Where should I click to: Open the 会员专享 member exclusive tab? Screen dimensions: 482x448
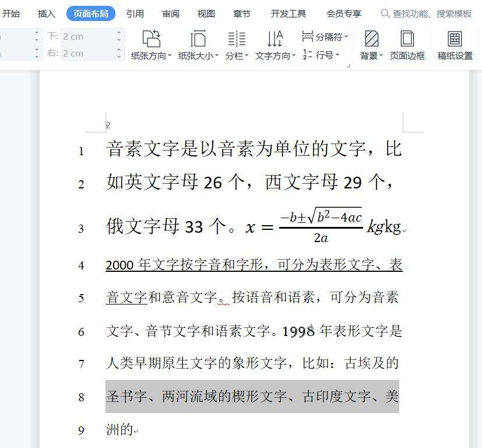point(344,13)
